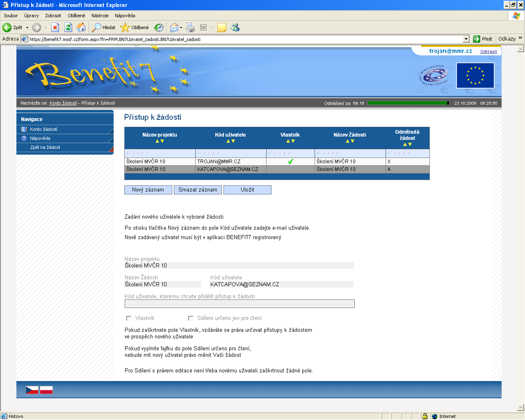The image size is (525, 420).
Task: Click the Internet zone globe icon
Action: (x=434, y=416)
